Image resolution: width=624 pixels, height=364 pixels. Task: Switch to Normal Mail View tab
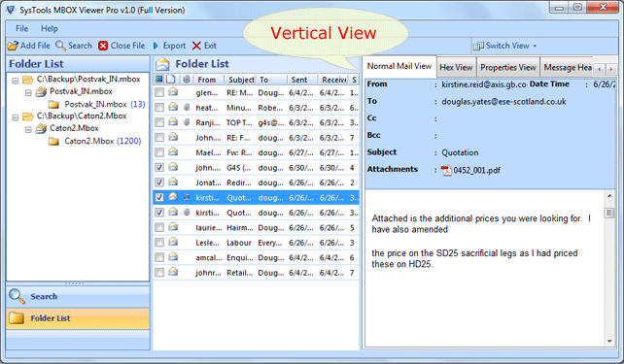point(399,66)
